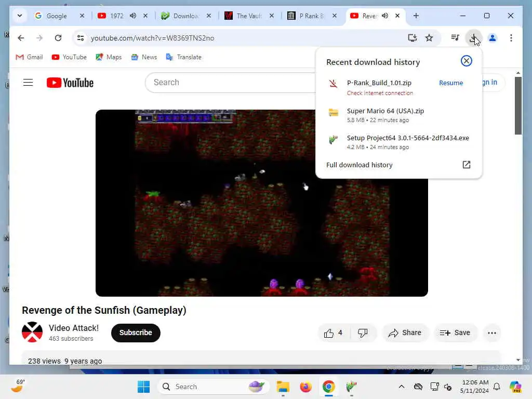Open the Video Attack! channel avatar
The width and height of the screenshot is (532, 399).
coord(32,332)
